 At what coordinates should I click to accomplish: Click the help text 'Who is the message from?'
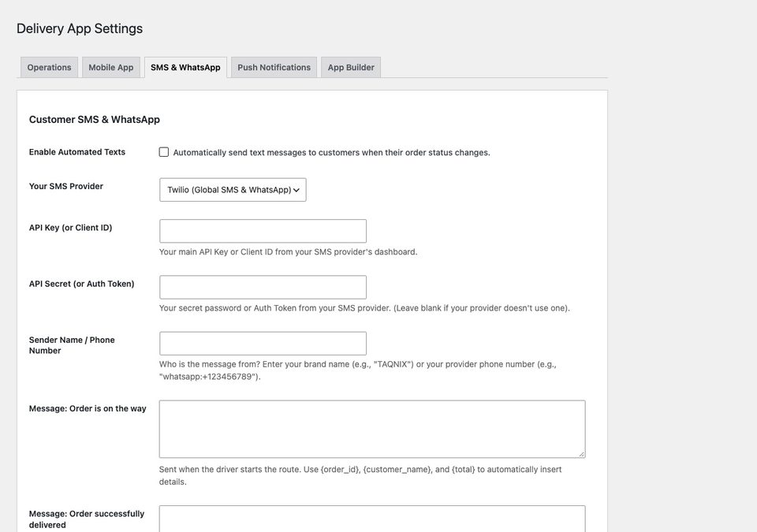click(210, 364)
